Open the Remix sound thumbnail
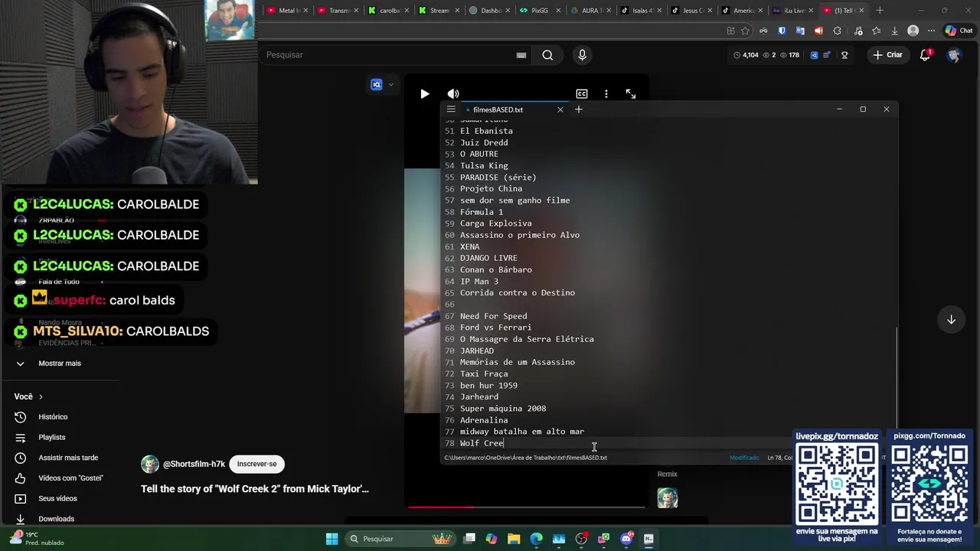Image resolution: width=980 pixels, height=551 pixels. 668,498
